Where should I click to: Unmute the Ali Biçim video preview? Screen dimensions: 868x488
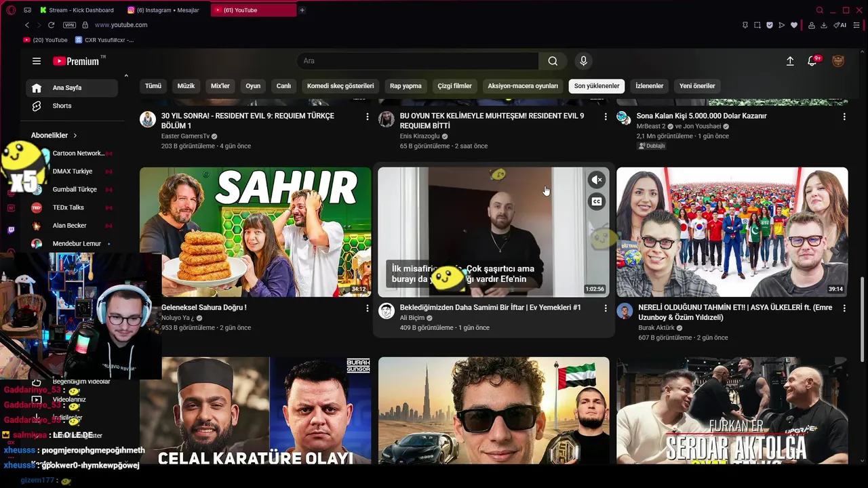pyautogui.click(x=597, y=180)
